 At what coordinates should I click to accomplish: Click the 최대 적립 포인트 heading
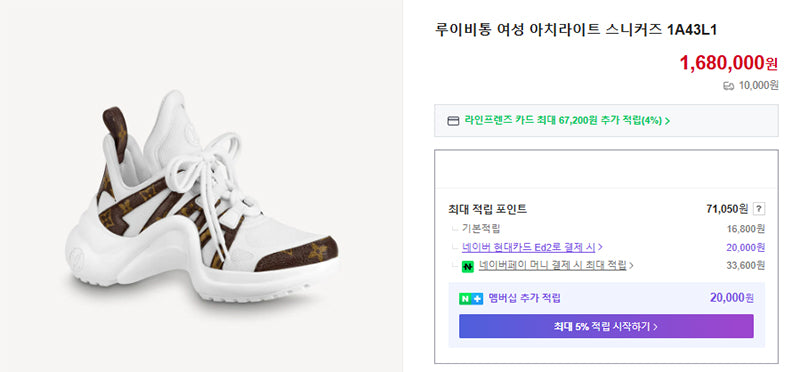pos(487,209)
